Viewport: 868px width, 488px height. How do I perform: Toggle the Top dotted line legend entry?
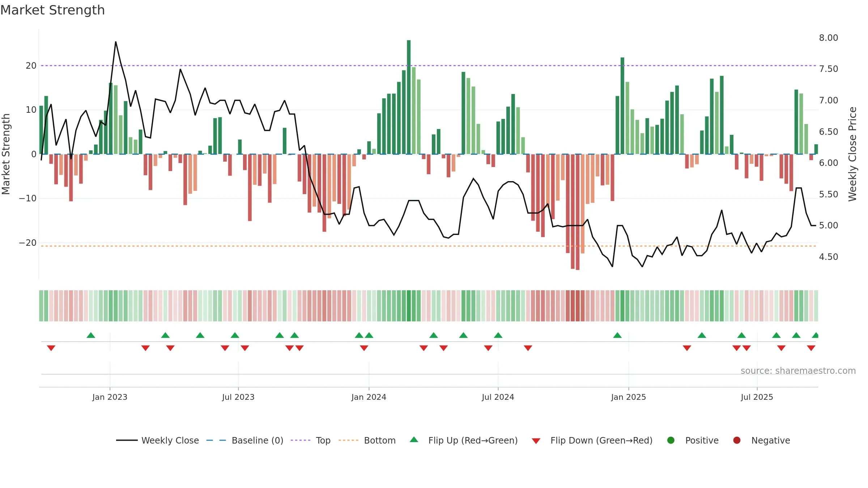310,440
